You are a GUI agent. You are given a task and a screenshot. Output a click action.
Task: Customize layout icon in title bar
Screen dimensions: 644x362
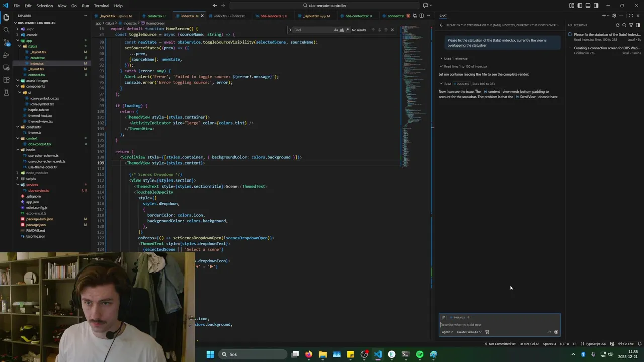[572, 6]
